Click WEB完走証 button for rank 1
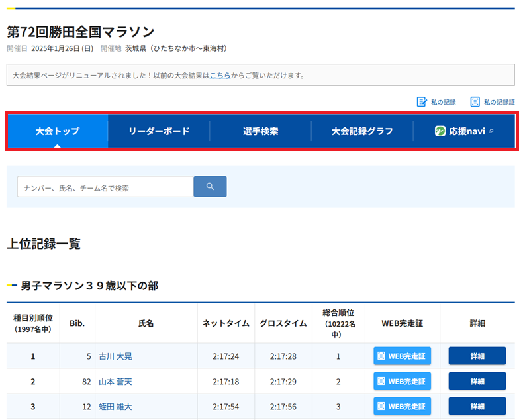The width and height of the screenshot is (521, 420). 402,356
